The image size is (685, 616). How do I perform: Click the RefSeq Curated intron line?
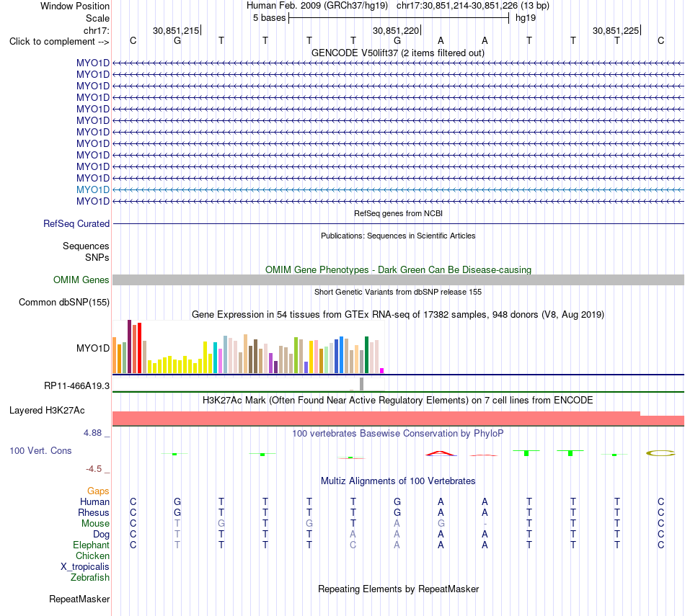[398, 224]
